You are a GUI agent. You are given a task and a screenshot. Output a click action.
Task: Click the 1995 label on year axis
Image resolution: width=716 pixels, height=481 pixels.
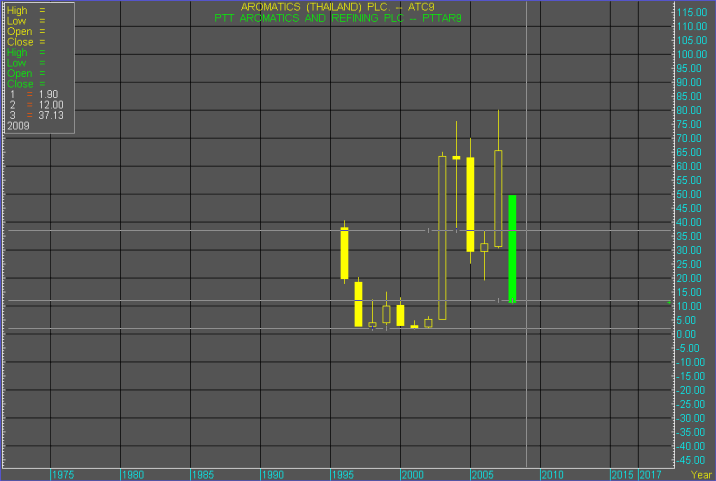(x=342, y=475)
